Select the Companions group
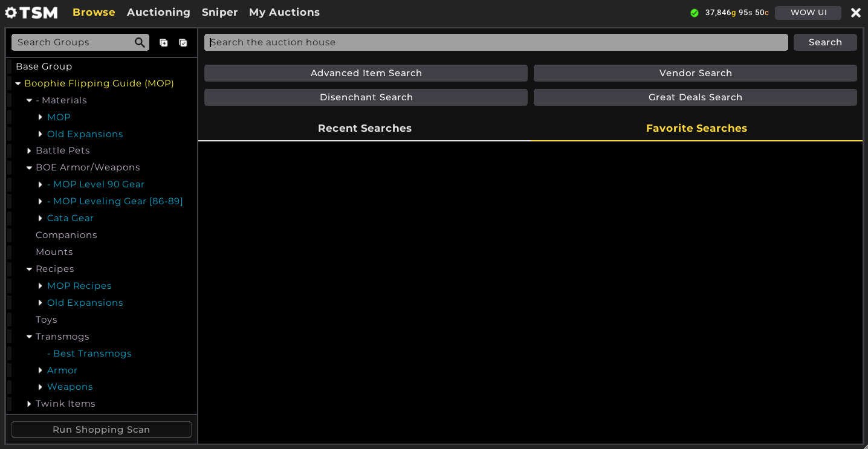Screen dimensions: 868x449 coord(66,235)
